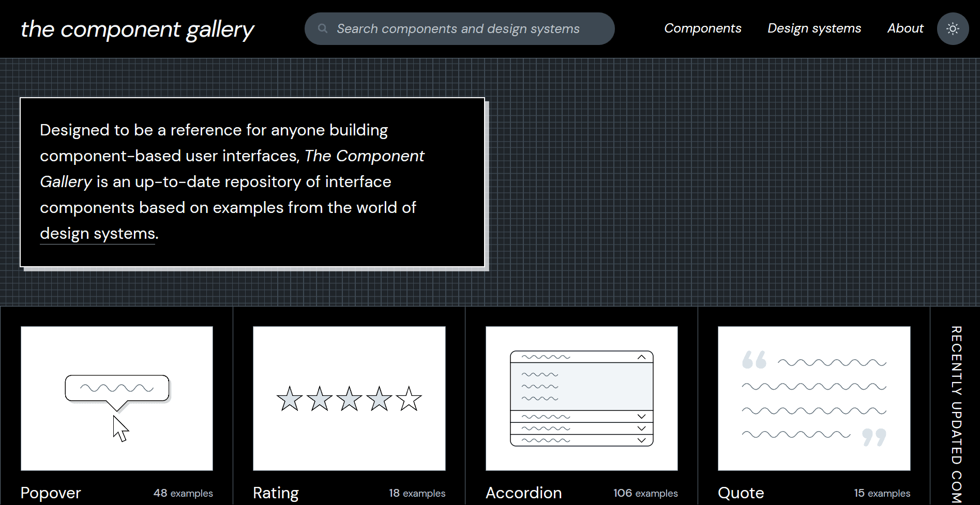Viewport: 980px width, 505px height.
Task: Click the component gallery logo
Action: [x=137, y=29]
